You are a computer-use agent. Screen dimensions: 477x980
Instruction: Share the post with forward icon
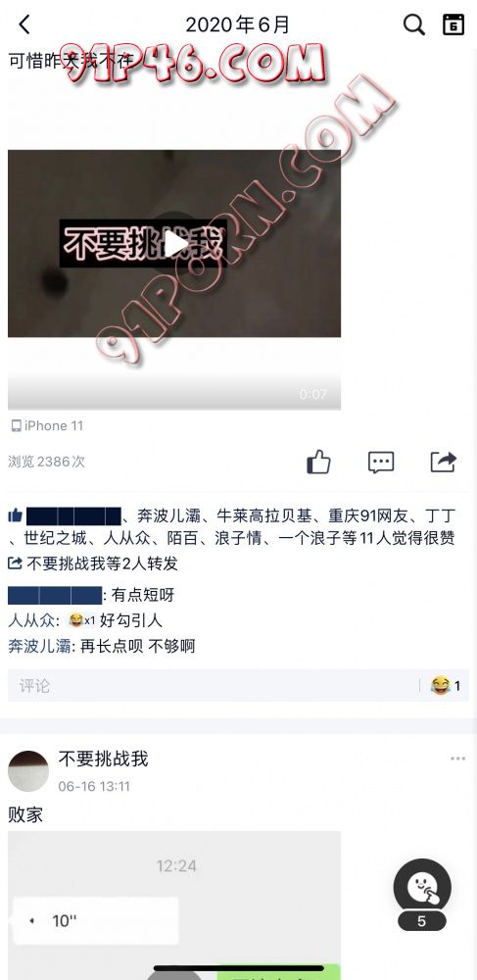pos(444,463)
